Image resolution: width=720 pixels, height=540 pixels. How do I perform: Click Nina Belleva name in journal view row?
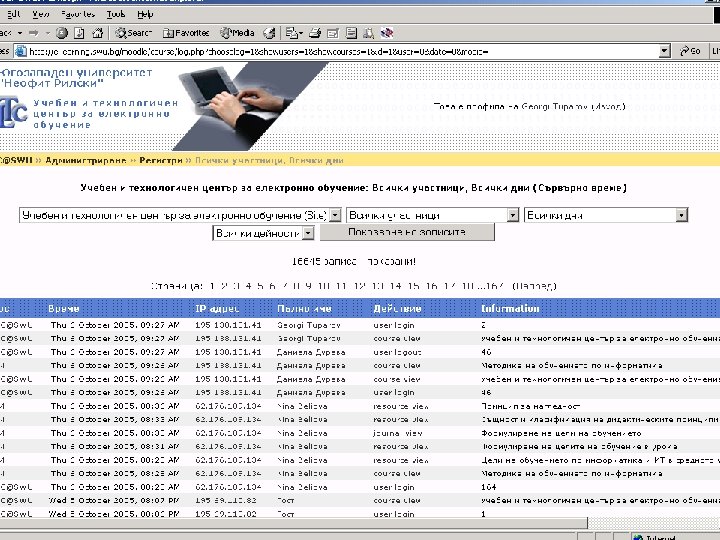(302, 433)
